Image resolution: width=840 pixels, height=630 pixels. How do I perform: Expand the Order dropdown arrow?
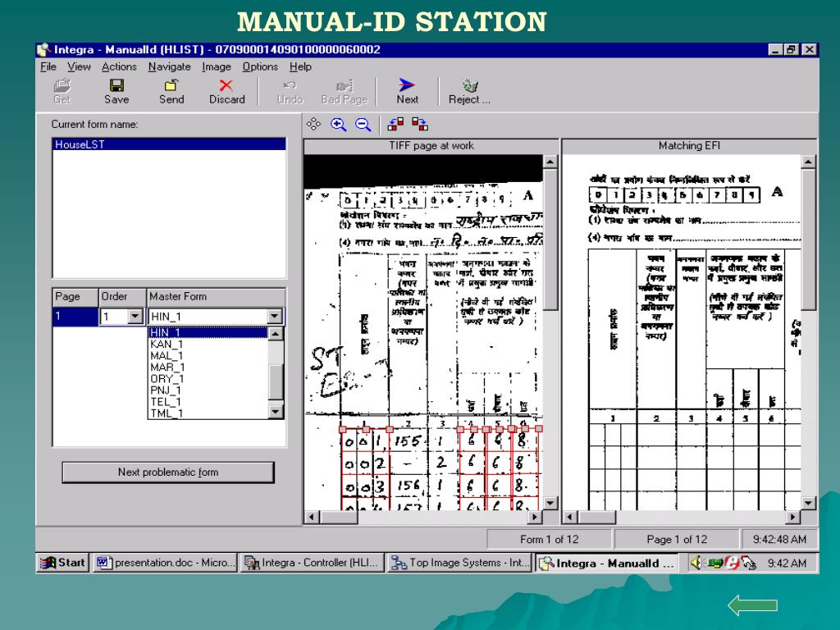click(x=135, y=317)
